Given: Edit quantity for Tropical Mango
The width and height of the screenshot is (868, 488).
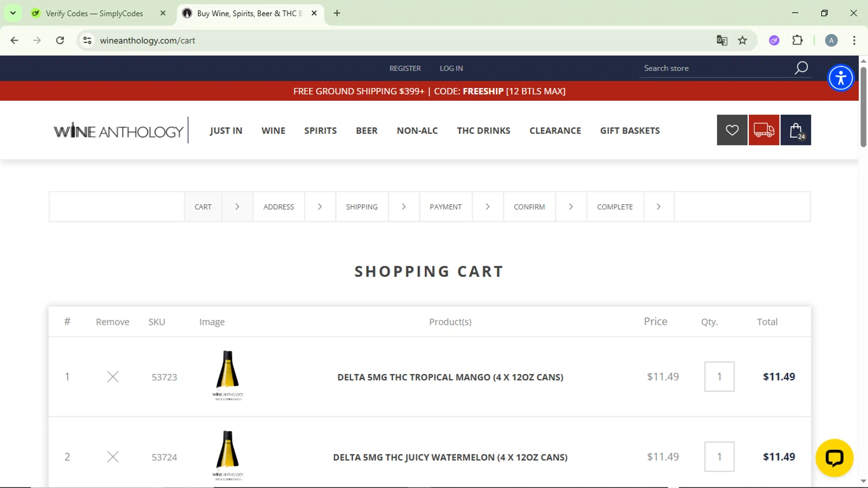Looking at the screenshot, I should (x=719, y=377).
